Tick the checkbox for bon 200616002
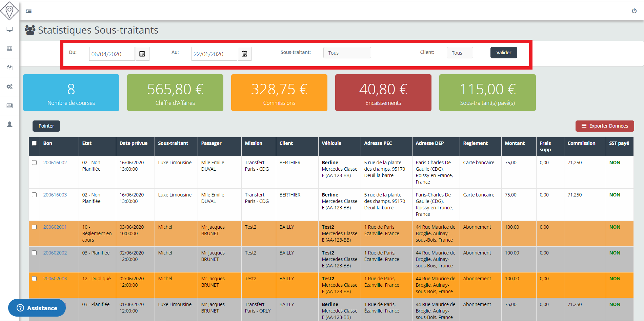 tap(34, 163)
